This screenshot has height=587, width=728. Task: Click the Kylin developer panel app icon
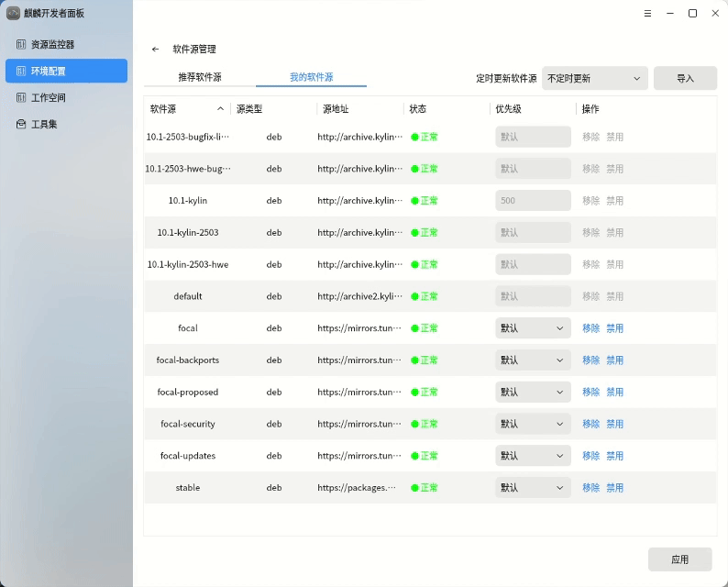(x=14, y=13)
